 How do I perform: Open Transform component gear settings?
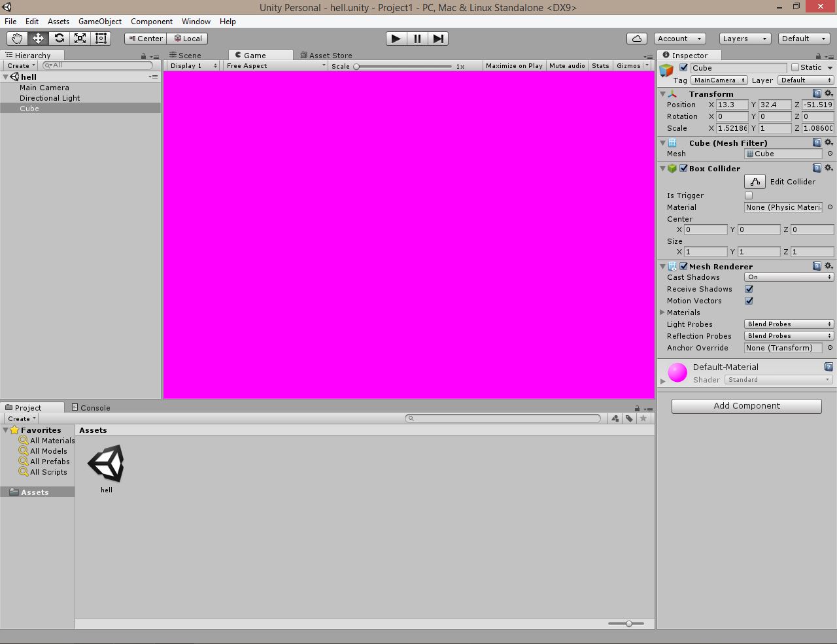click(x=828, y=93)
